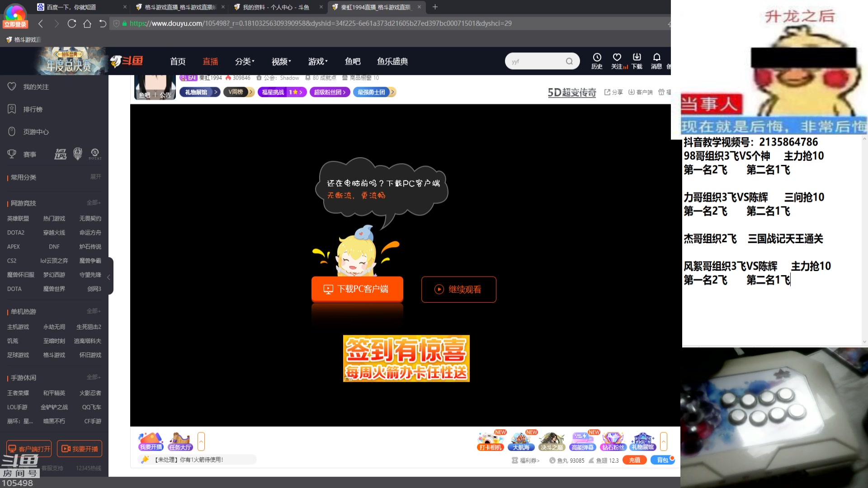
Task: Click 下载PC客户端 button
Action: (x=357, y=289)
